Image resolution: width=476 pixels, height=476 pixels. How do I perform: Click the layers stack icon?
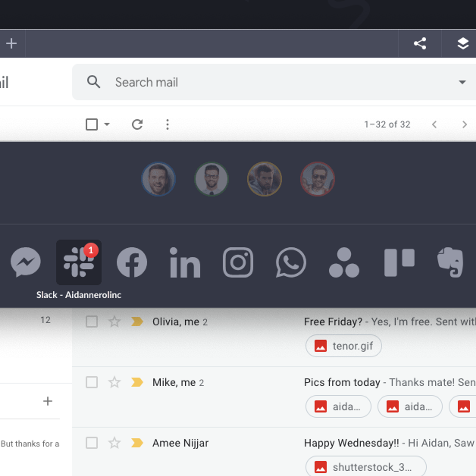tap(463, 43)
